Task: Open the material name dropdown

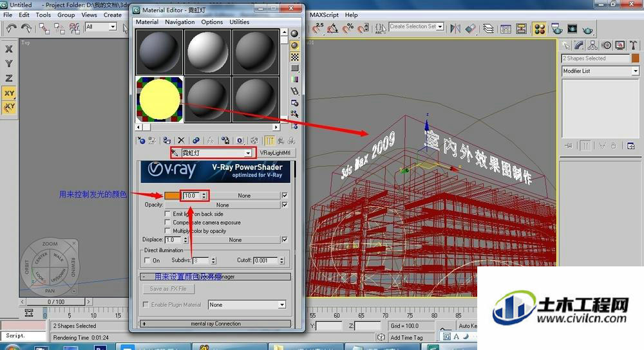Action: (x=248, y=153)
